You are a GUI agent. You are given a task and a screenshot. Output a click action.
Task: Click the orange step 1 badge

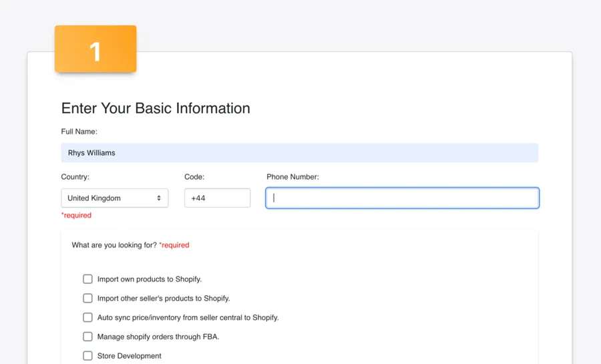(95, 49)
